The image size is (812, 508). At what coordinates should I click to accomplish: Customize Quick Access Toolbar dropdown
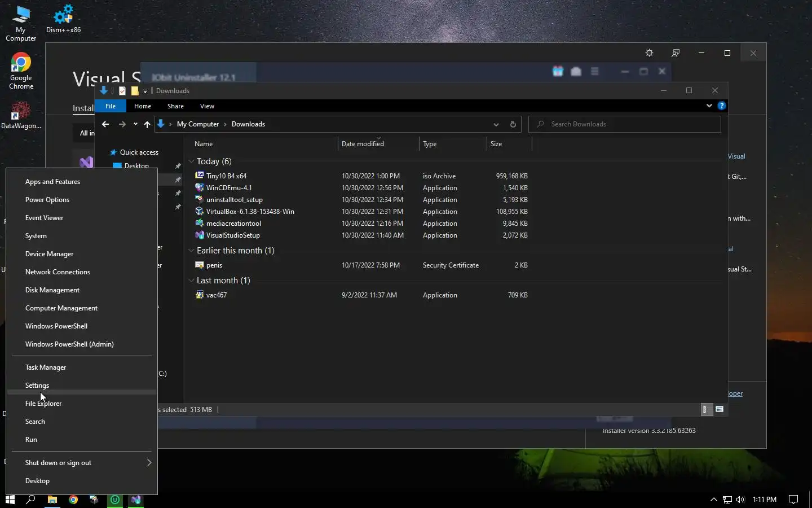point(145,91)
